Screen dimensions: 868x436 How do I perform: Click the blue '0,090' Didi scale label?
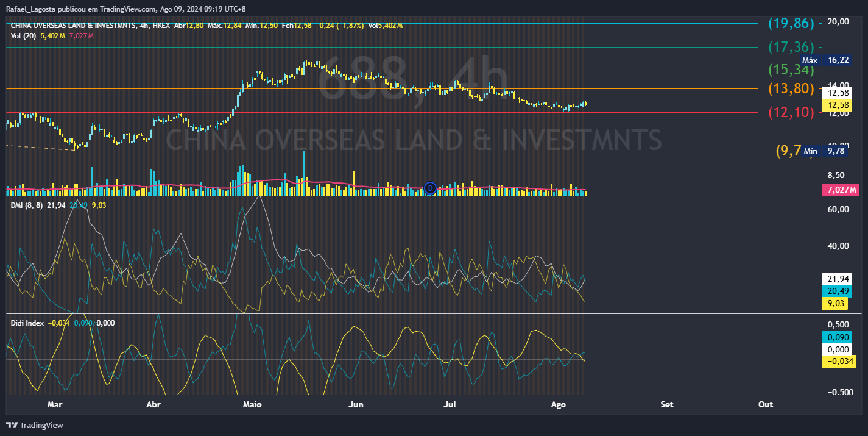(837, 337)
